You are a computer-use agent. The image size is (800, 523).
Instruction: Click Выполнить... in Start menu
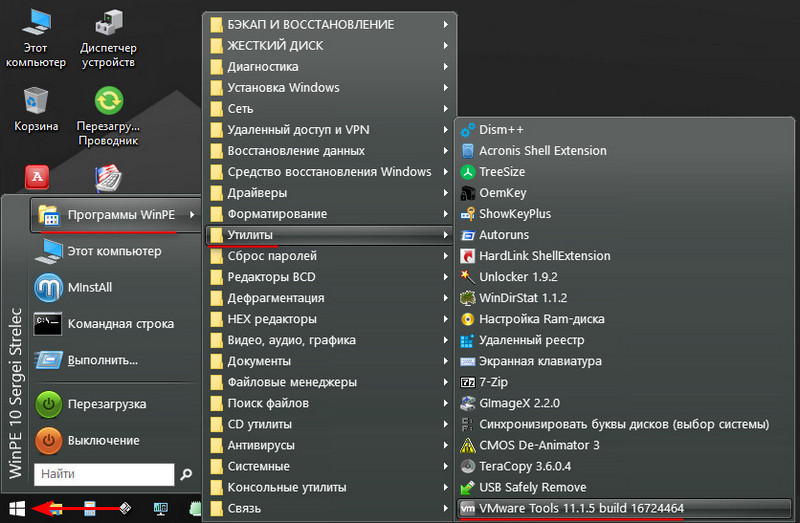point(116,360)
